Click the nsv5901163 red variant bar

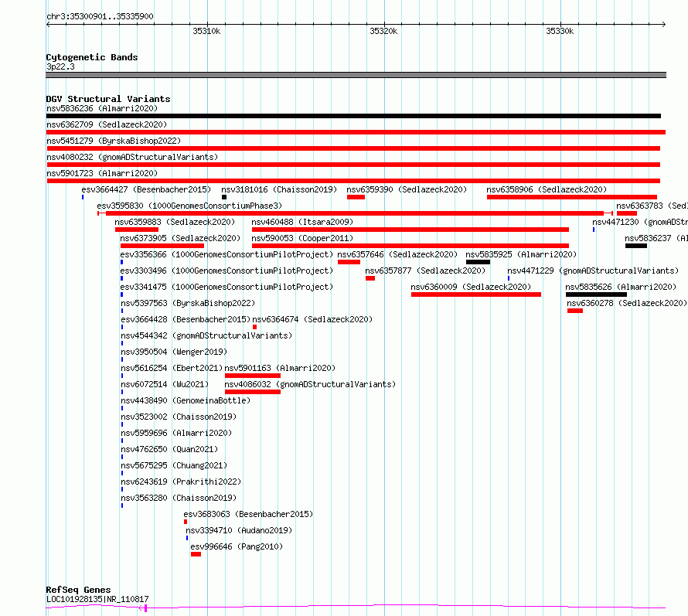coord(252,376)
